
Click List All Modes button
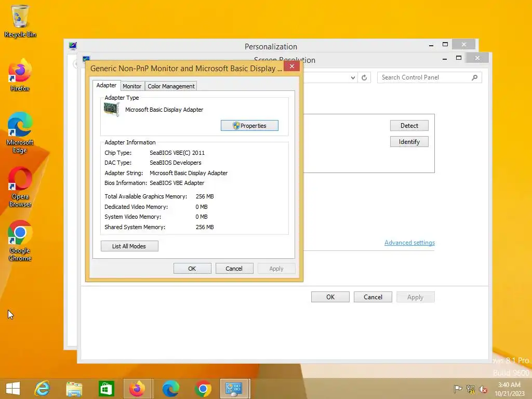(129, 246)
